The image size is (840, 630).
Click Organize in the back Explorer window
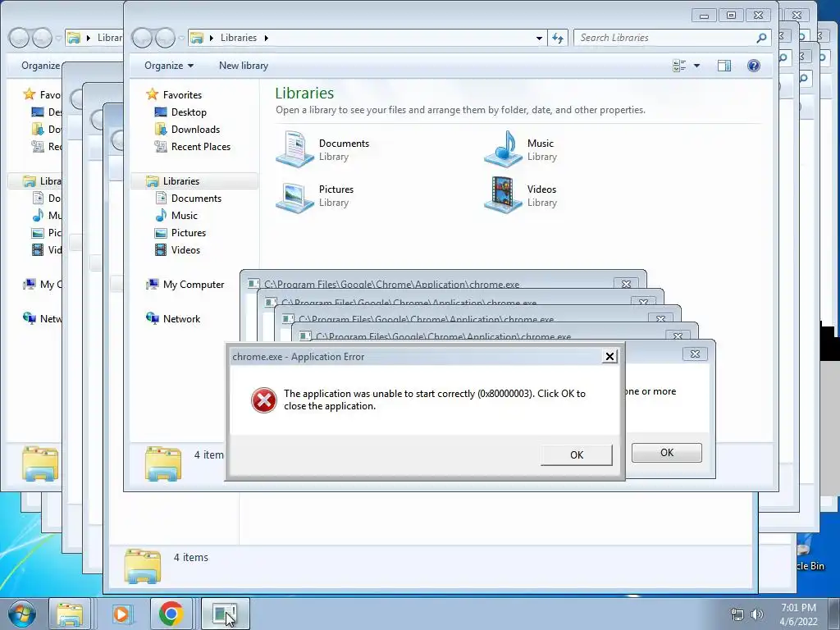(x=40, y=66)
